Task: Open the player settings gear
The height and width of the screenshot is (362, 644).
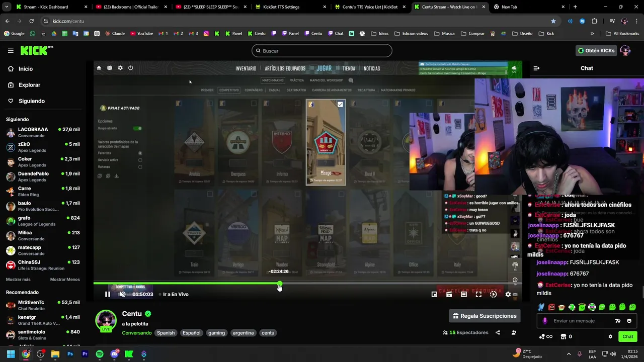Action: tap(508, 295)
